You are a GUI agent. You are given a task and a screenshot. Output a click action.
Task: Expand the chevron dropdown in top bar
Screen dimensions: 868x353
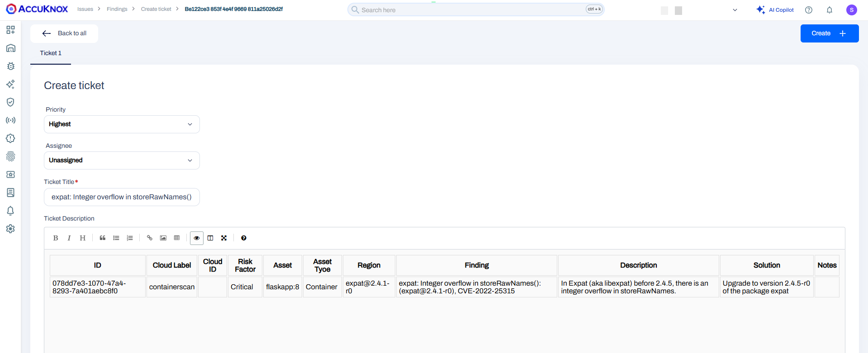click(735, 10)
